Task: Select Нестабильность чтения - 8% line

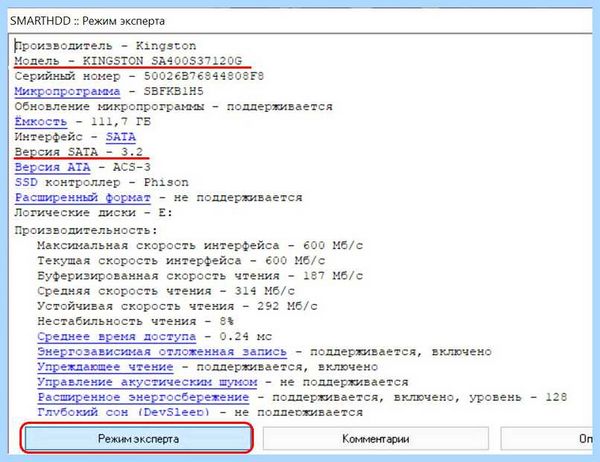Action: tap(135, 321)
